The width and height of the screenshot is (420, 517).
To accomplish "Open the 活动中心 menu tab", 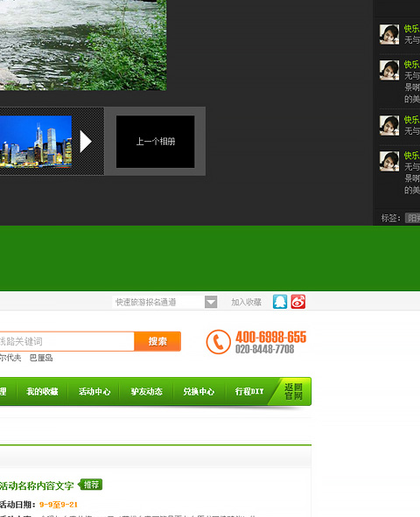I will pos(94,391).
